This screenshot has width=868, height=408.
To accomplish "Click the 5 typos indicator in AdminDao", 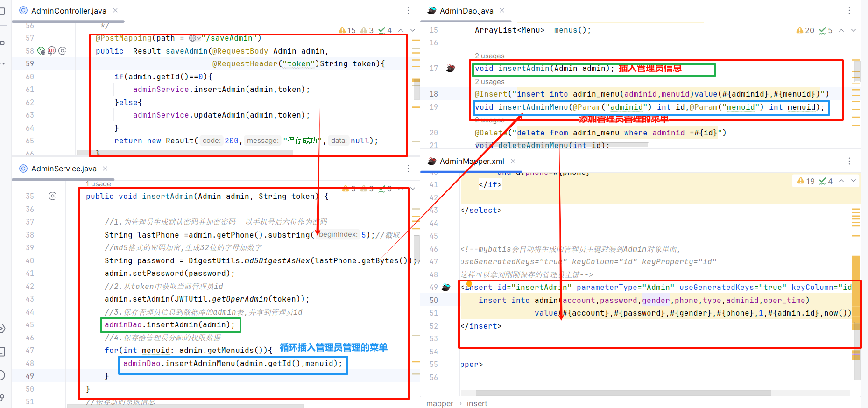I will pyautogui.click(x=826, y=30).
